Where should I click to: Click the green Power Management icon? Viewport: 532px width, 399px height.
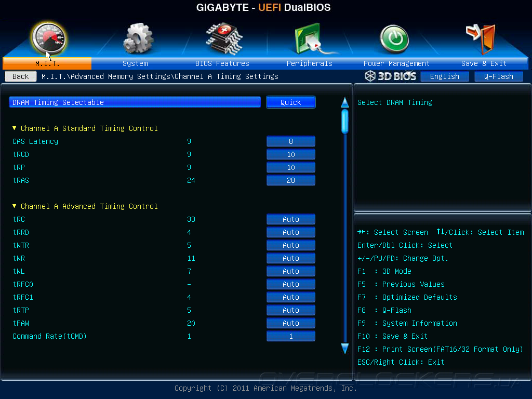click(x=394, y=39)
